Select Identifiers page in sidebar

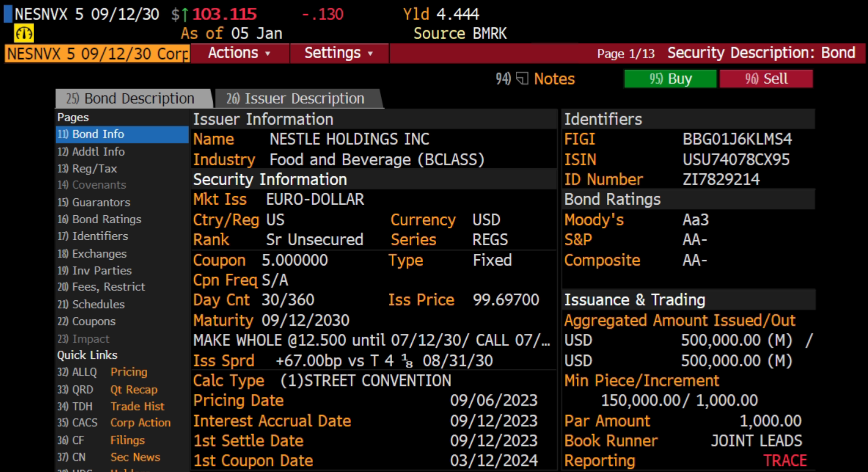(x=93, y=236)
